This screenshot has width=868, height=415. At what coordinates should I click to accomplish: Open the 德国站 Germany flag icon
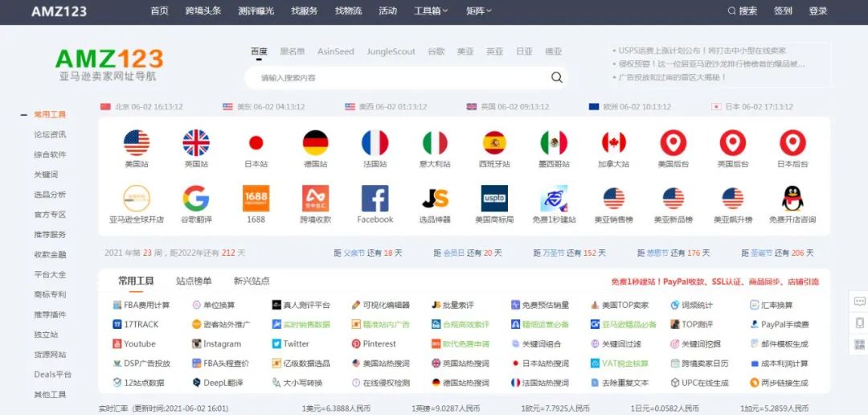316,143
